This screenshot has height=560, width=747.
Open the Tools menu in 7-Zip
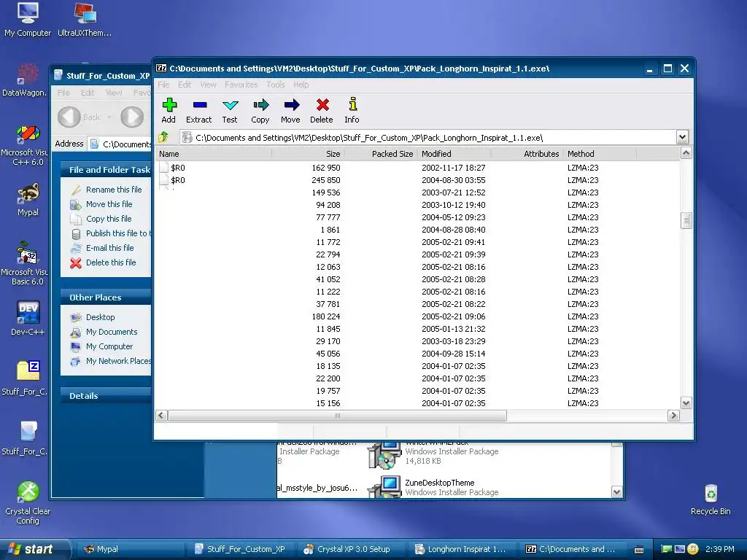click(275, 85)
